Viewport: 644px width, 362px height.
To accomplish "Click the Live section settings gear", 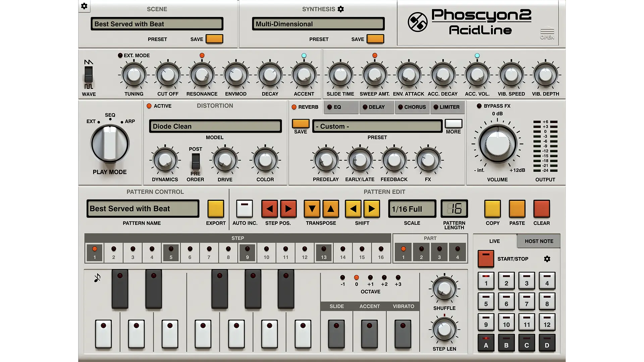I will click(547, 259).
